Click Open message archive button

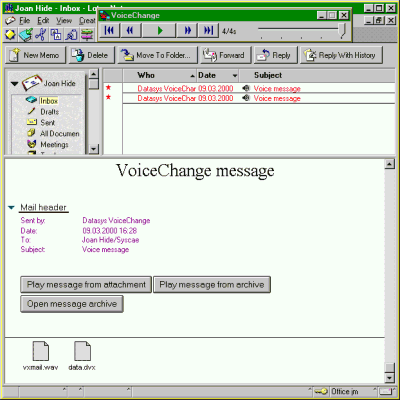[x=72, y=304]
